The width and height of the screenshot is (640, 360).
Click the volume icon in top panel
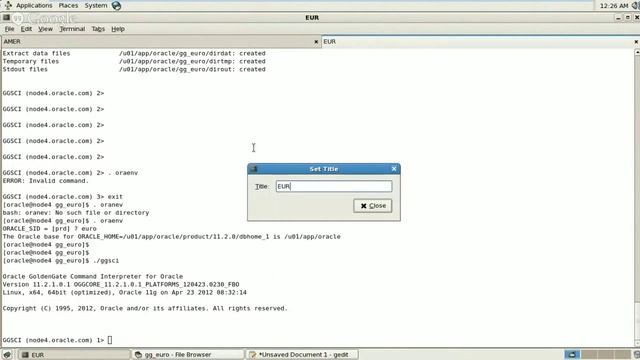pos(636,6)
